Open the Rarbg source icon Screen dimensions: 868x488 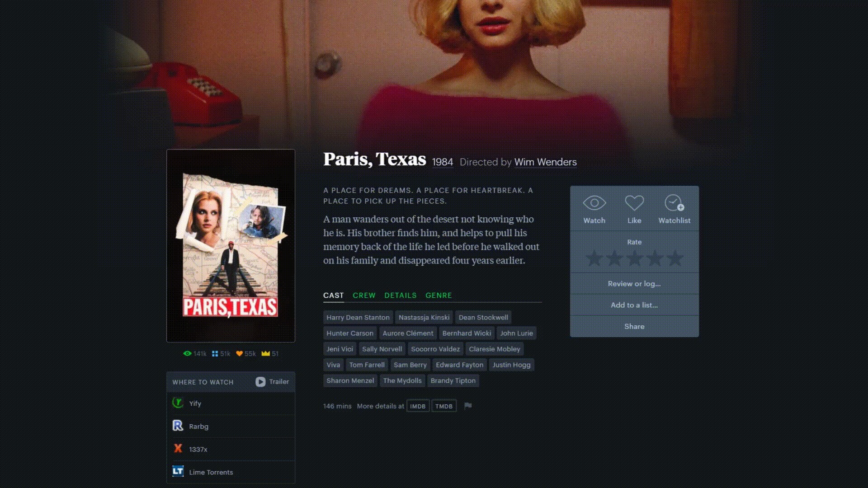[x=178, y=426]
